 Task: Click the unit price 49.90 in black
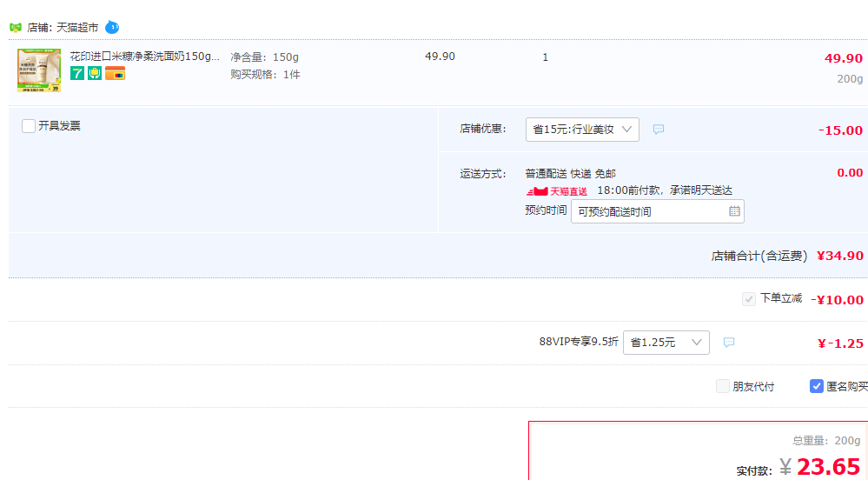point(441,57)
